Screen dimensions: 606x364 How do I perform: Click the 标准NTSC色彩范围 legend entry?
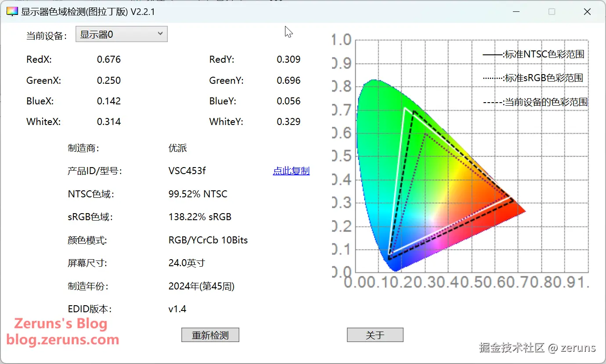point(534,54)
